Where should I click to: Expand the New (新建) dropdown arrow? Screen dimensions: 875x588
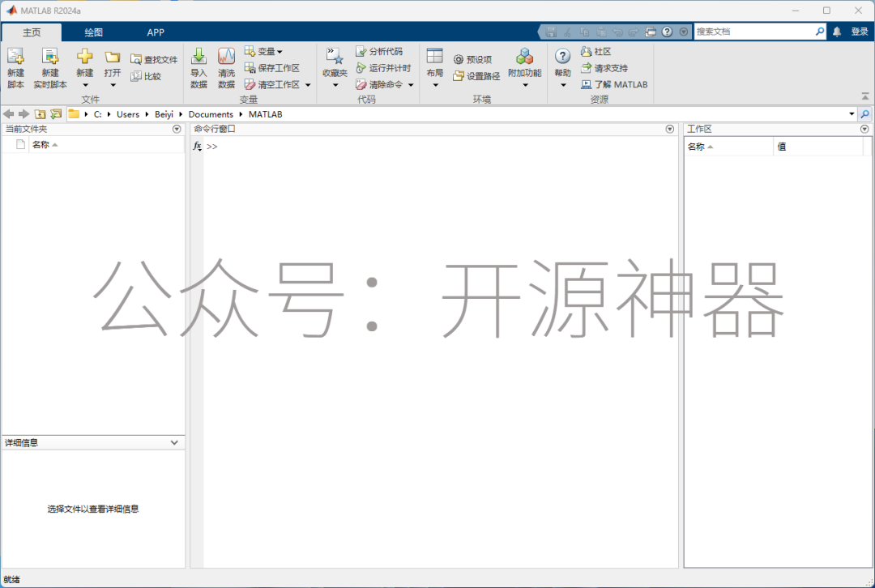click(85, 85)
